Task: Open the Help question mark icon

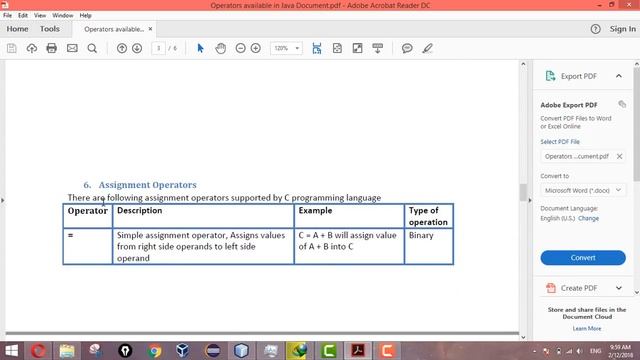Action: pos(596,29)
